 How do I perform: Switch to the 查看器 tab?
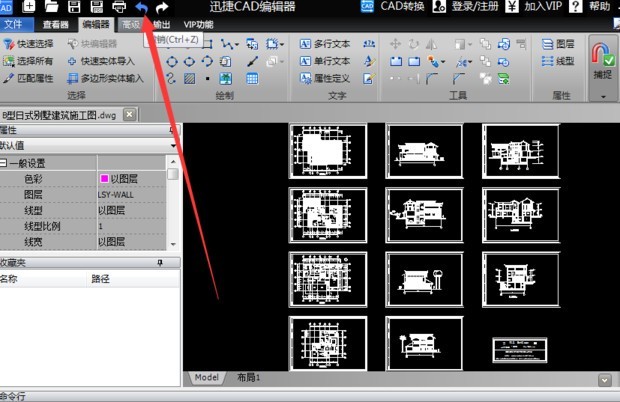pos(56,25)
